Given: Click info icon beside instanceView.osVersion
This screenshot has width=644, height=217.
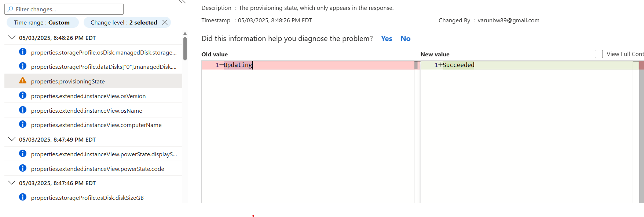Looking at the screenshot, I should coord(23,95).
